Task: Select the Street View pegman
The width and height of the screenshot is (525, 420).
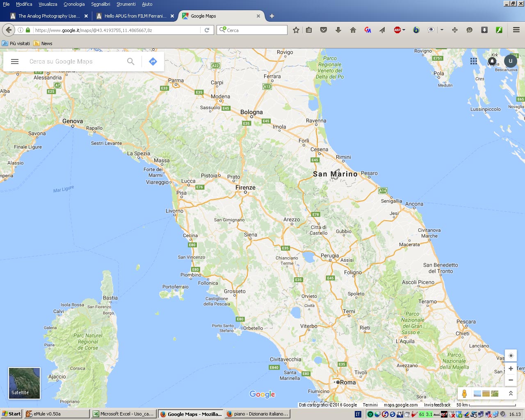Action: click(x=464, y=394)
